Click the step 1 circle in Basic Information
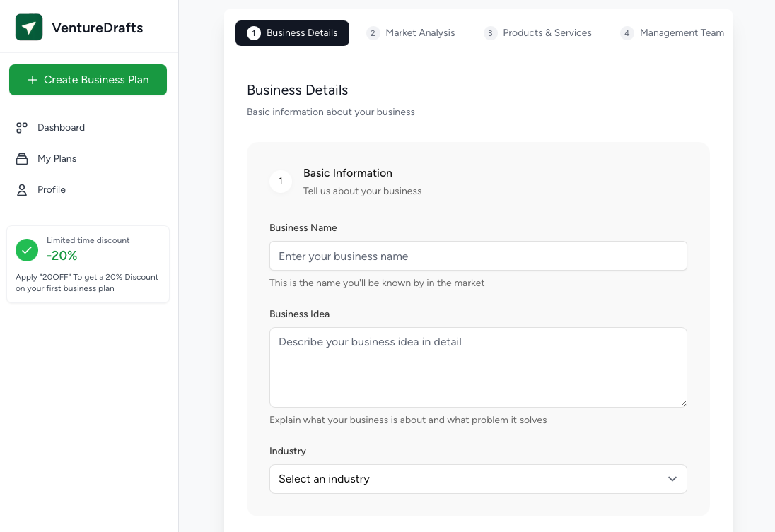The image size is (775, 532). (281, 182)
